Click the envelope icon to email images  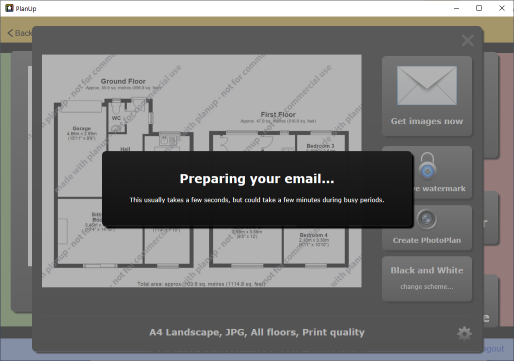point(427,85)
